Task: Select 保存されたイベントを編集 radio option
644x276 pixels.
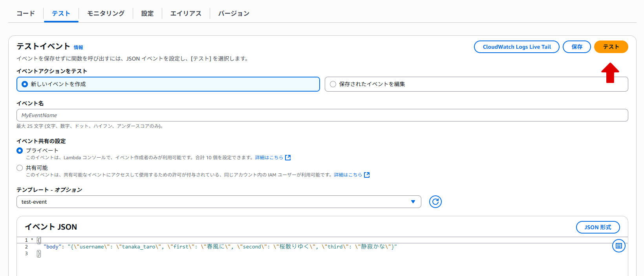Action: (x=476, y=84)
